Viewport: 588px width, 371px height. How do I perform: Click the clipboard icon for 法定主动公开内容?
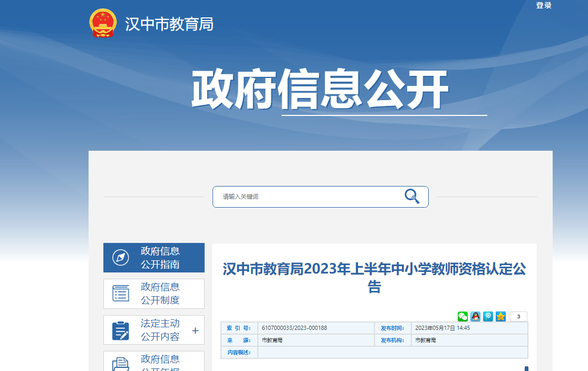pos(121,330)
